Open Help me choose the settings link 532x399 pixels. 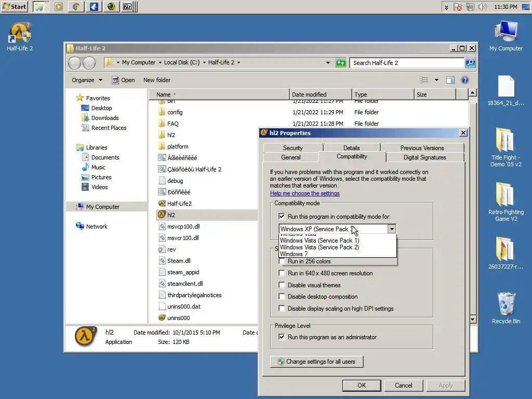click(304, 193)
